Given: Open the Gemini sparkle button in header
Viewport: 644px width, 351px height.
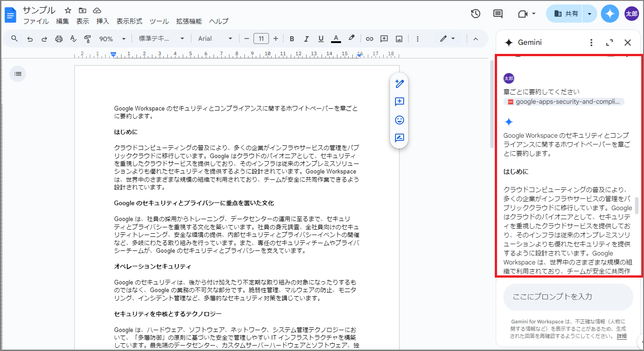Looking at the screenshot, I should (610, 14).
